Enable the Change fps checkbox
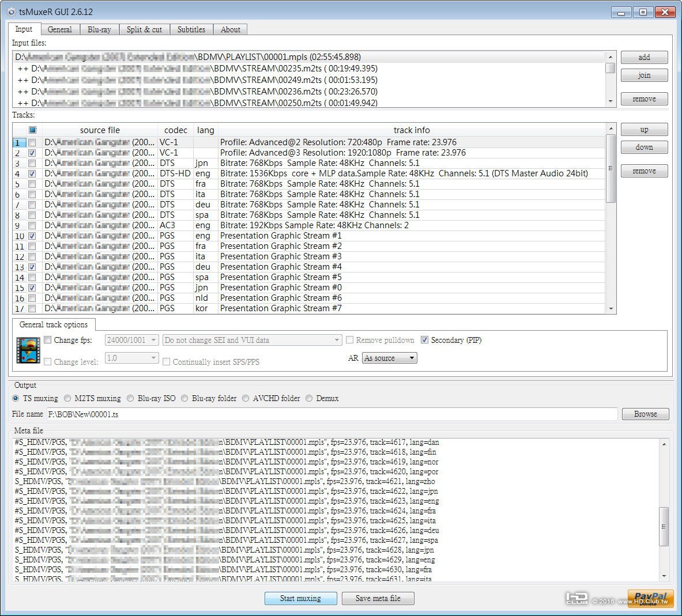Screen dimensions: 682x616 point(48,340)
